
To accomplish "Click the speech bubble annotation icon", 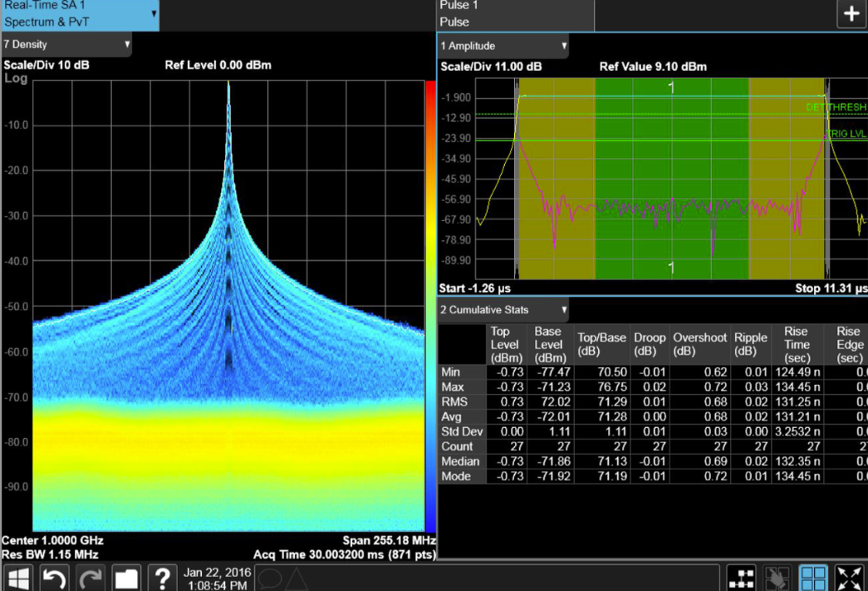I will coord(270,578).
